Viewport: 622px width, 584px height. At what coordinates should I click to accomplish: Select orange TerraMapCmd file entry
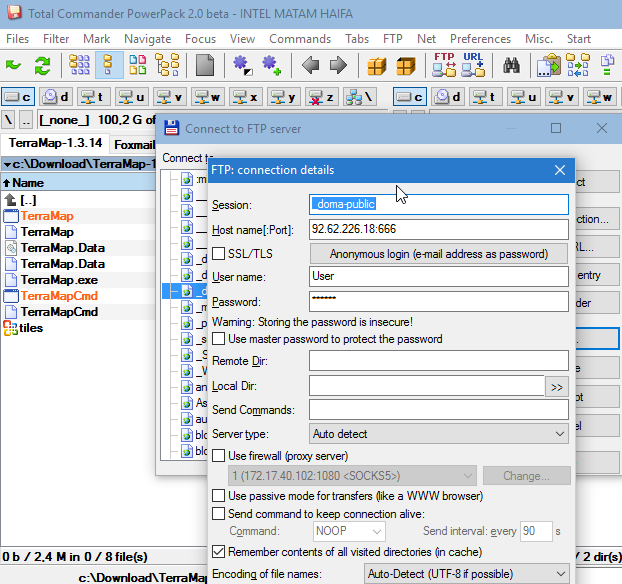click(x=60, y=296)
